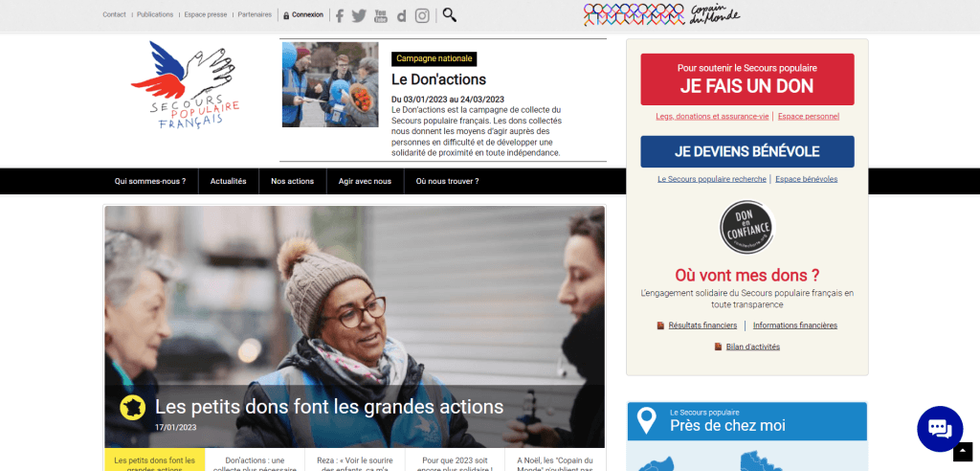The image size is (980, 471).
Task: Select 'Où nous trouver ?' menu item
Action: point(448,181)
